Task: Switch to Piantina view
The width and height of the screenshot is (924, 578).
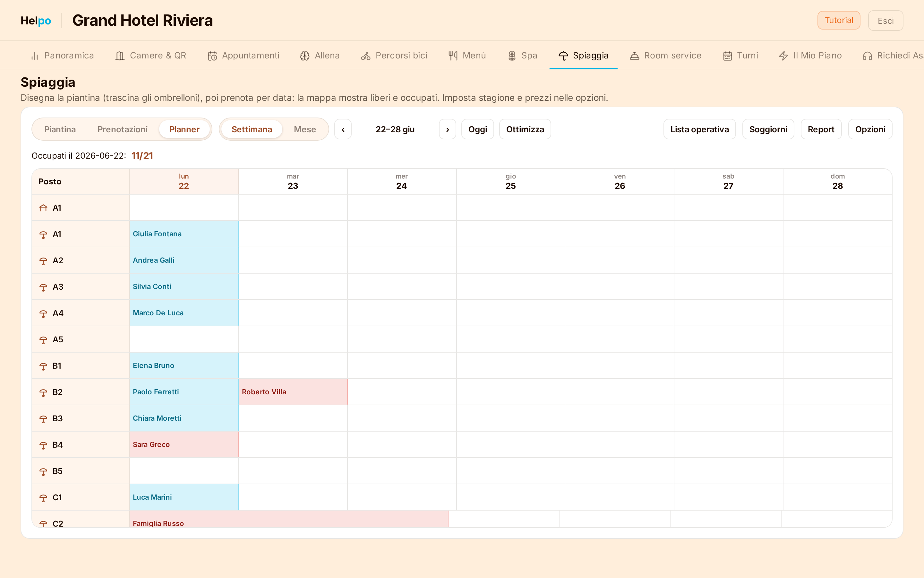Action: tap(60, 129)
